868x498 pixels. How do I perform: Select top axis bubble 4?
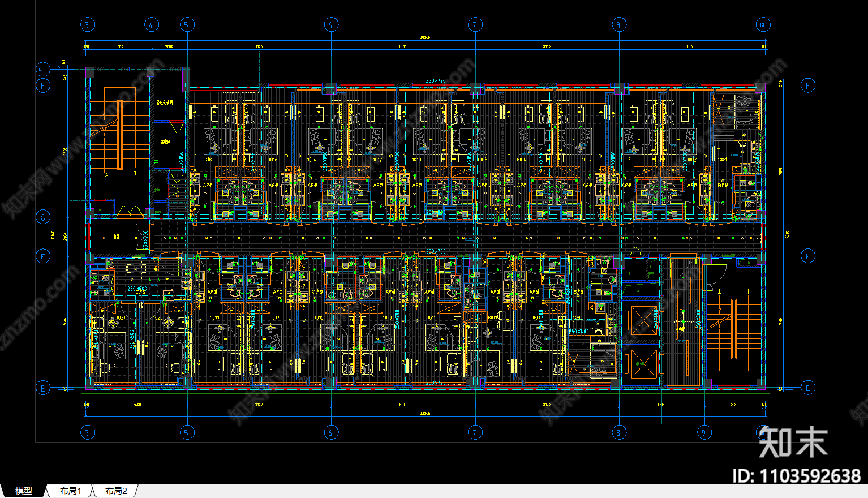151,24
